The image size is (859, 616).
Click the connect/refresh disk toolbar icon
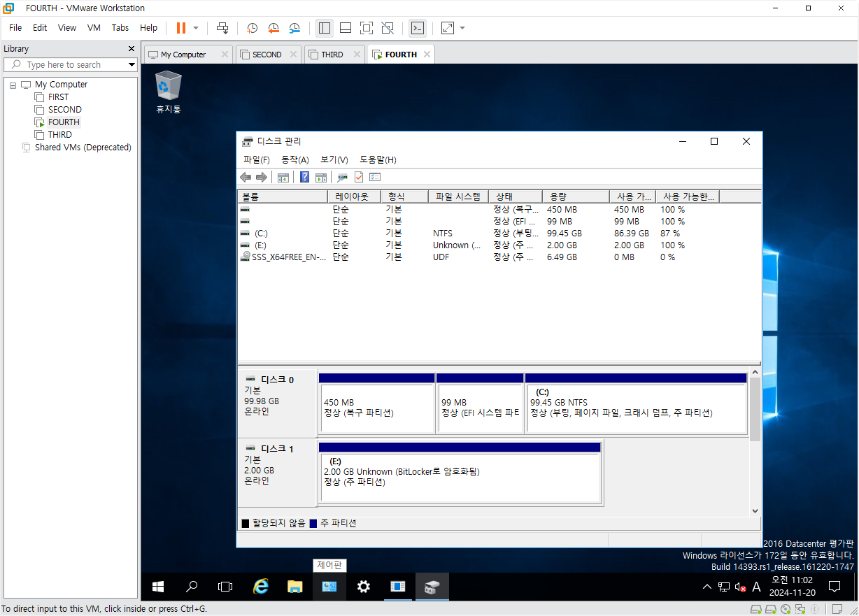(x=343, y=178)
